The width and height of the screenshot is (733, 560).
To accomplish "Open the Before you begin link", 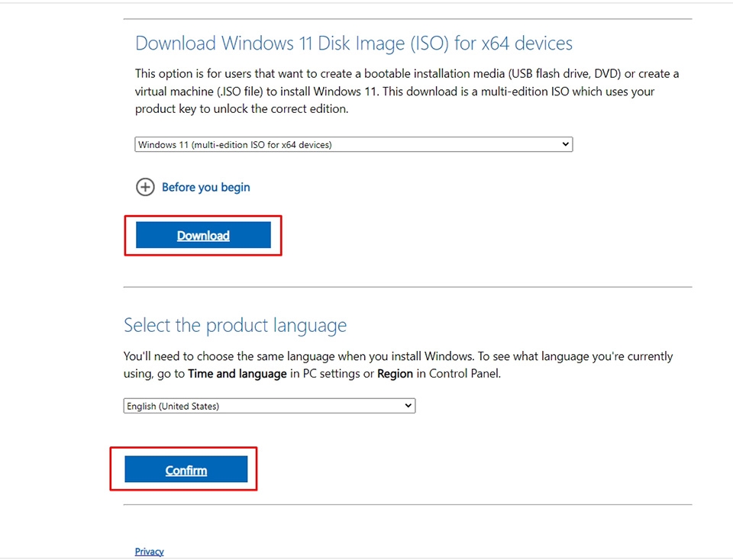I will (x=205, y=187).
